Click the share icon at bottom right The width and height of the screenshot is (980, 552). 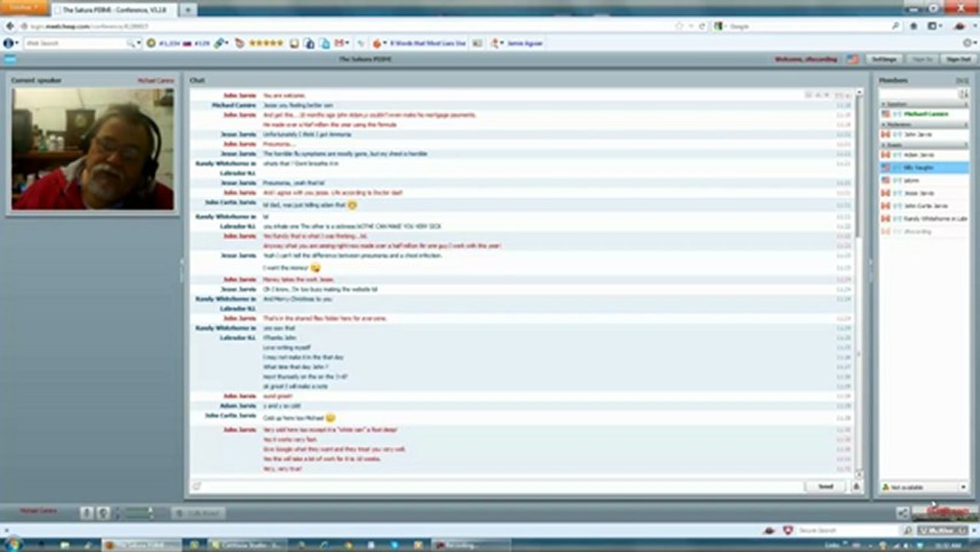coord(903,513)
